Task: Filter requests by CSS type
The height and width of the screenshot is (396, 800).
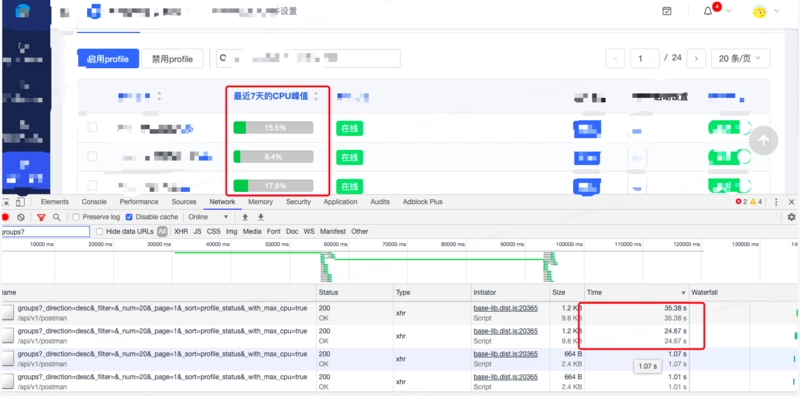Action: coord(214,232)
